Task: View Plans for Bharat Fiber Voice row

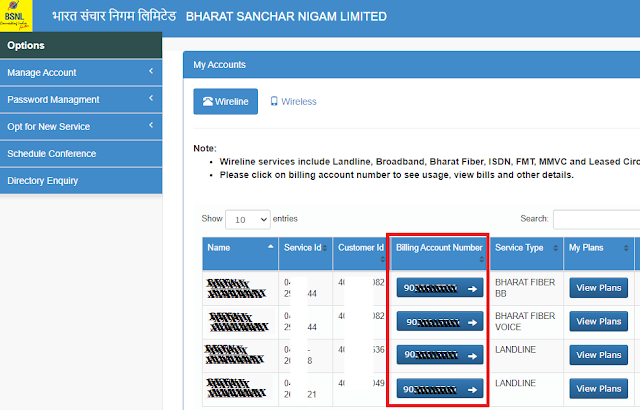Action: (598, 321)
